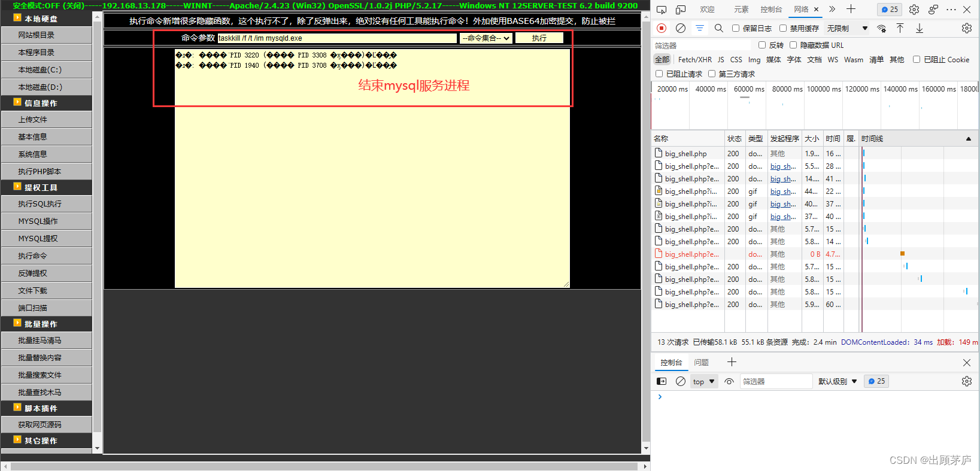
Task: Switch to the 控制台 tab in top bar
Action: [x=771, y=10]
